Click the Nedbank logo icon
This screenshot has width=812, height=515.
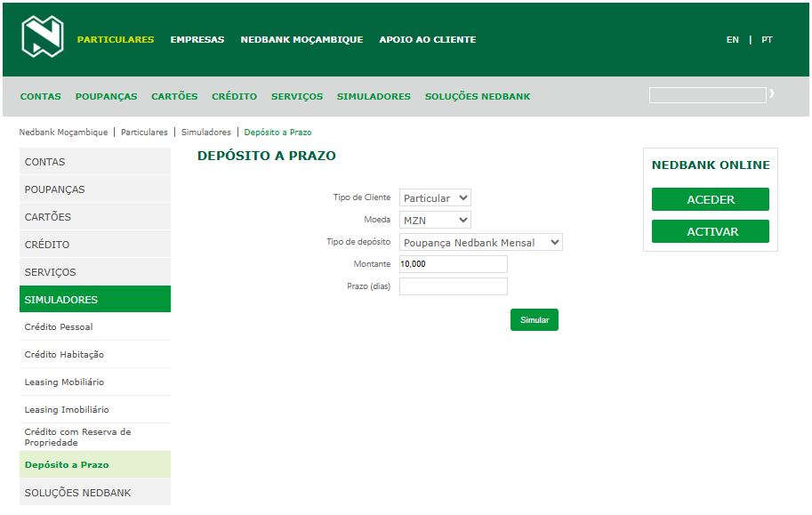(43, 36)
